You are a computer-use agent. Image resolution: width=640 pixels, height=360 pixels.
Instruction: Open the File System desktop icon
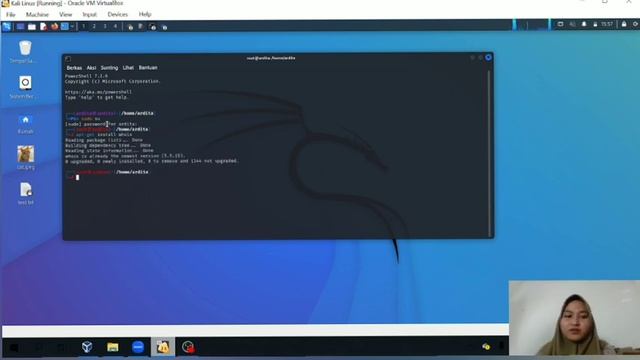[25, 87]
